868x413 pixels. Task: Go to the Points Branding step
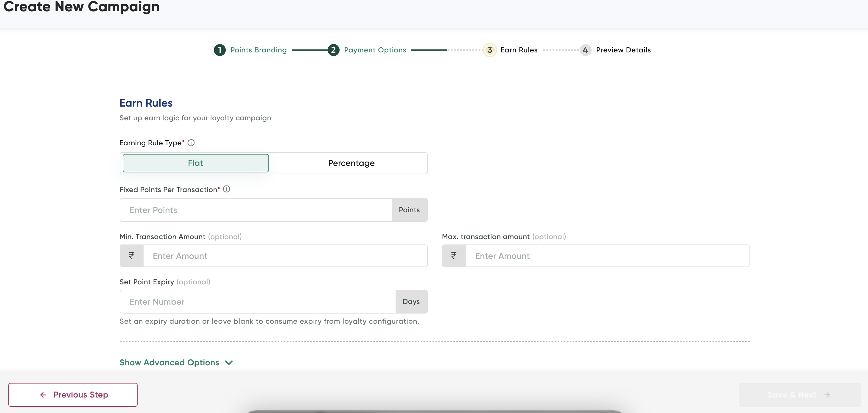click(x=259, y=50)
